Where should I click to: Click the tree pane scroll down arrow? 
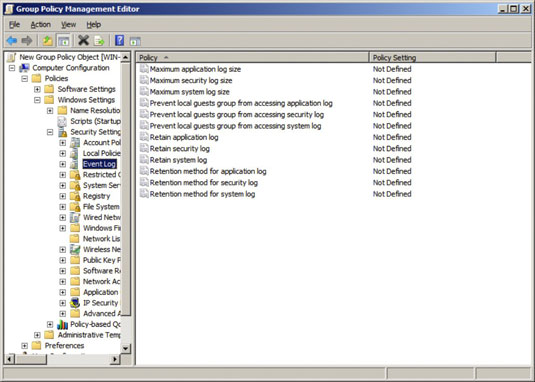pyautogui.click(x=126, y=349)
